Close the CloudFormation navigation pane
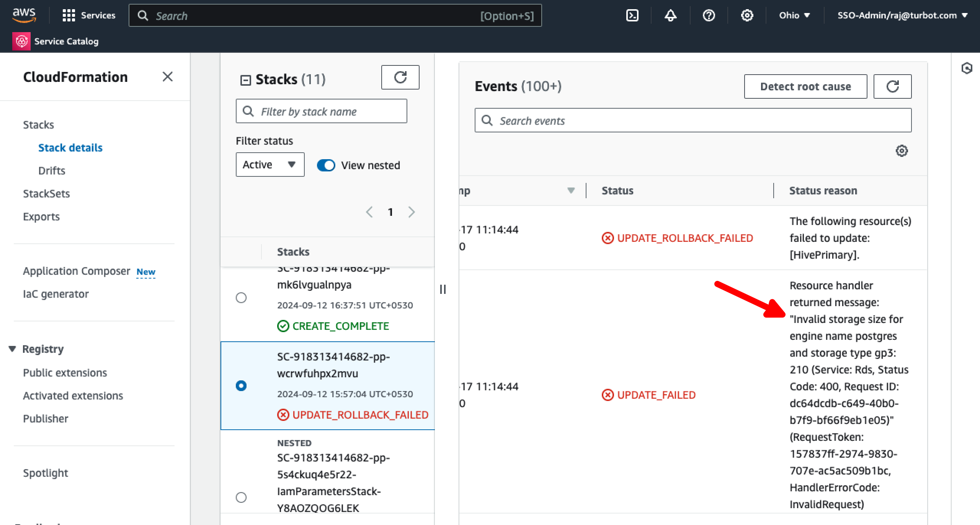Viewport: 980px width, 525px height. tap(167, 77)
